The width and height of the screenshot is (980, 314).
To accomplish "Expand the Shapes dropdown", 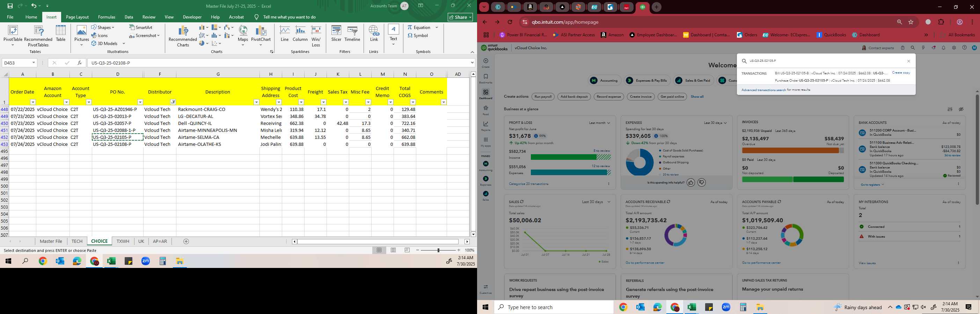I will (113, 27).
